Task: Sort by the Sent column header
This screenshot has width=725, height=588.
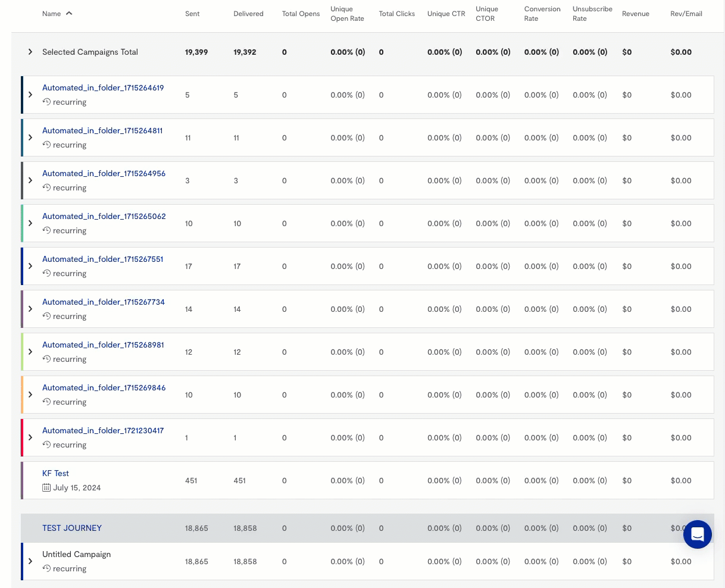Action: coord(192,14)
